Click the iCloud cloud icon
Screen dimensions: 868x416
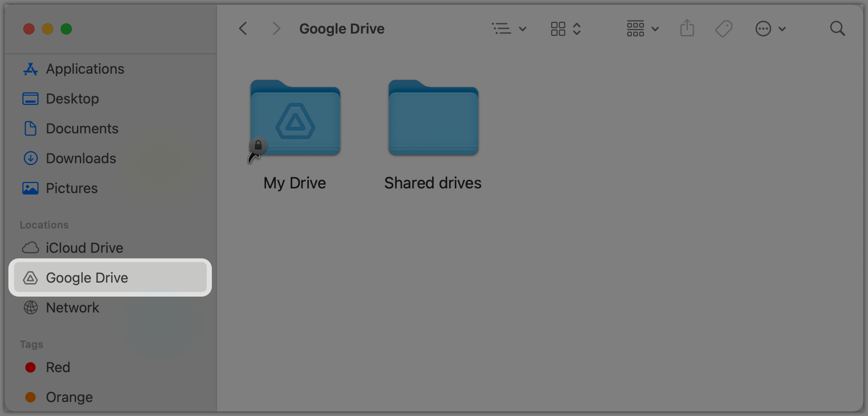[x=30, y=248]
